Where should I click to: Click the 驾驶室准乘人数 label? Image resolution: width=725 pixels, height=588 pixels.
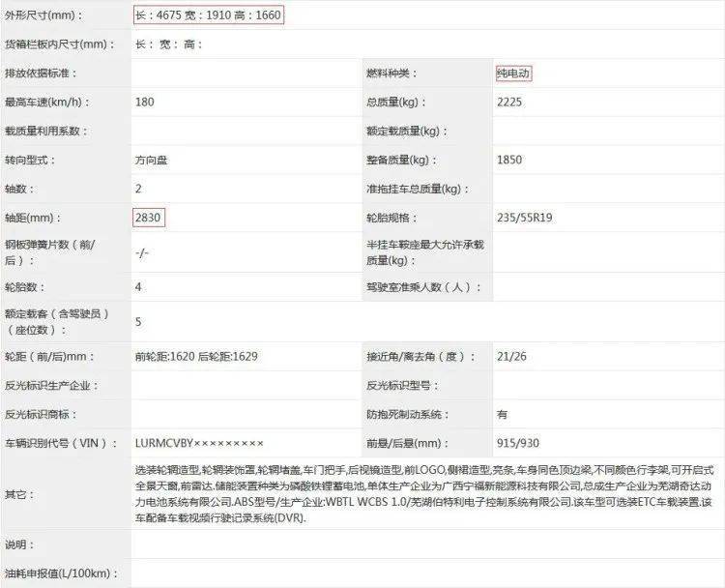point(424,287)
